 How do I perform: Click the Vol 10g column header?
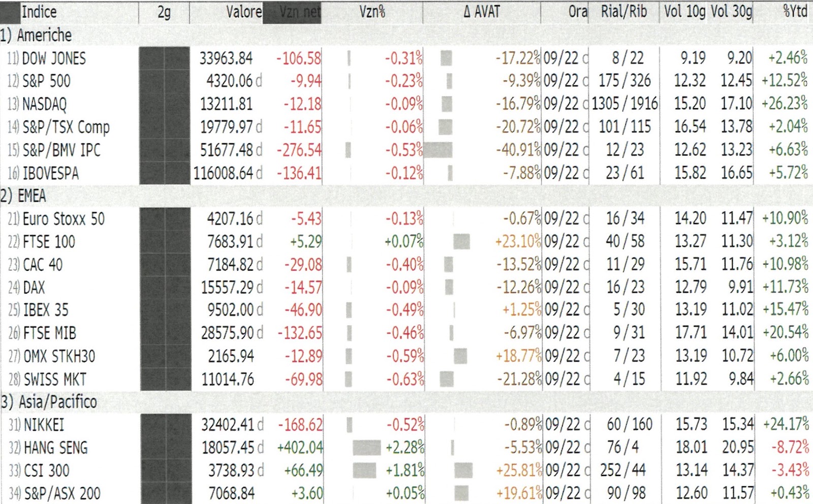[684, 12]
